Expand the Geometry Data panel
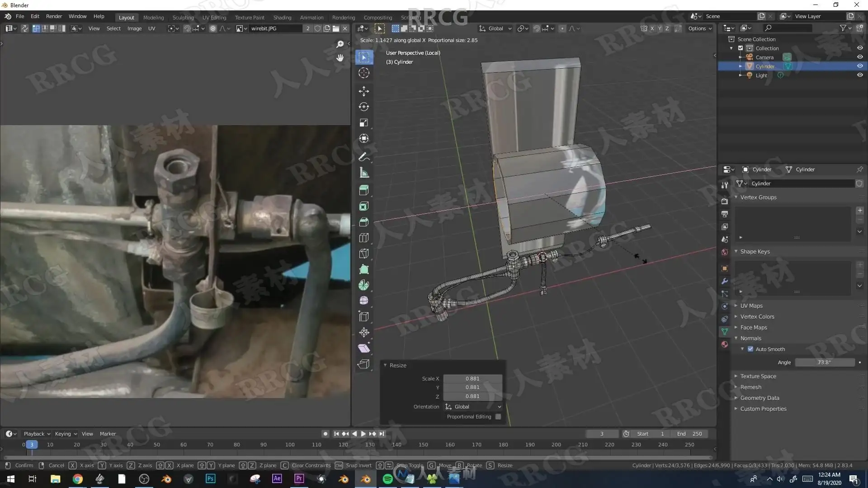The width and height of the screenshot is (868, 488). click(x=759, y=398)
